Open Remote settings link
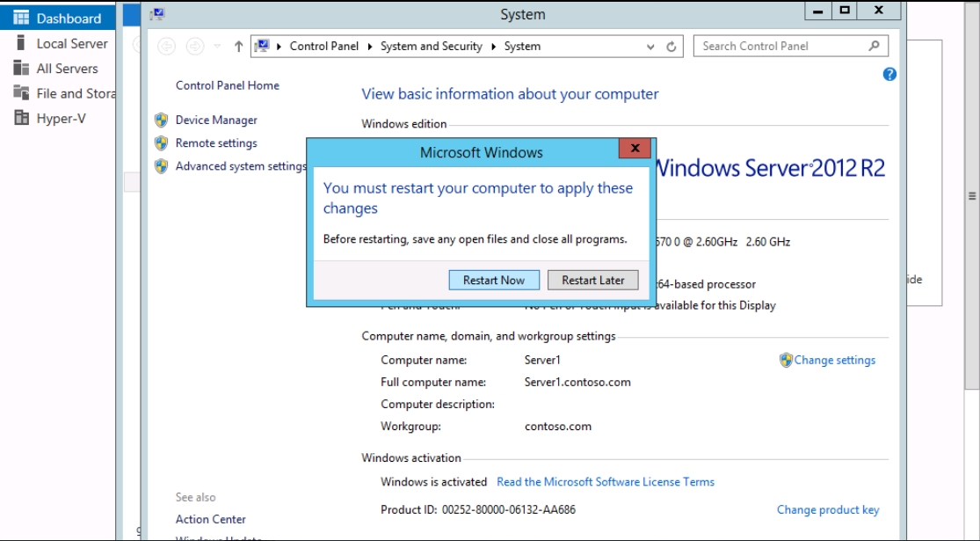The width and height of the screenshot is (980, 541). (x=216, y=143)
